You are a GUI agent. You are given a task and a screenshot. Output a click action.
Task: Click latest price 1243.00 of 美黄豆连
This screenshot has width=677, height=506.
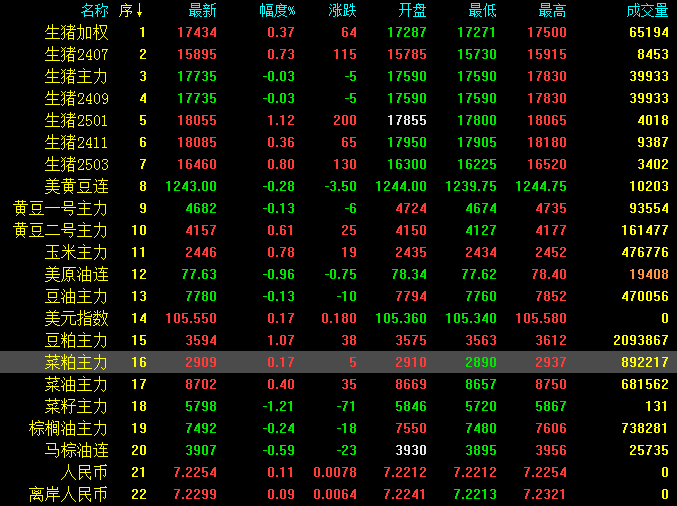click(191, 187)
